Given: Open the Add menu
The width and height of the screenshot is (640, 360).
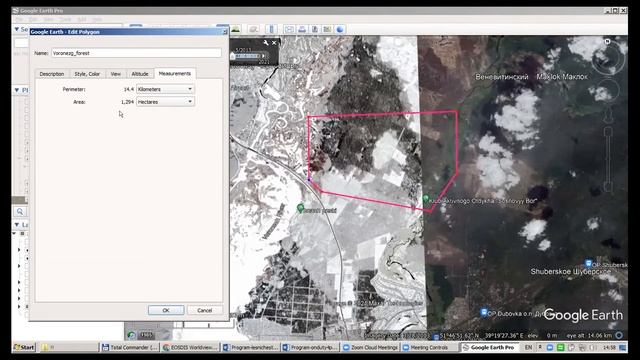Looking at the screenshot, I should coord(82,19).
